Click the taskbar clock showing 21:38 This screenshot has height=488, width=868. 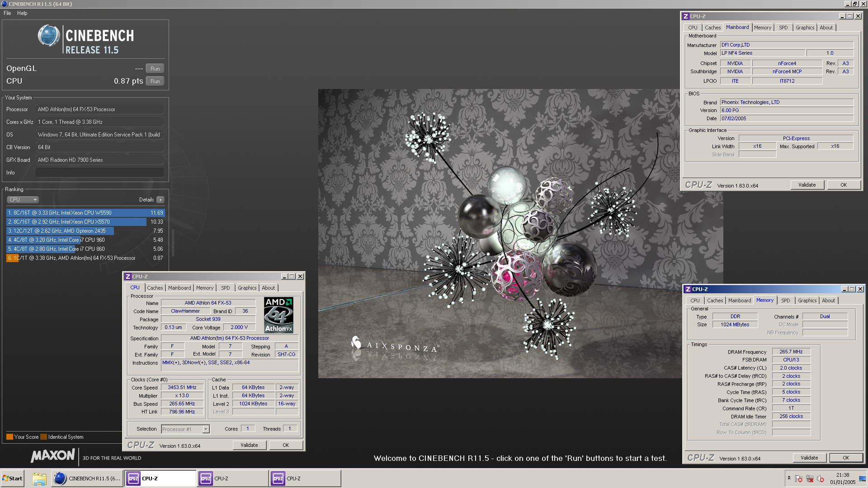tap(842, 475)
